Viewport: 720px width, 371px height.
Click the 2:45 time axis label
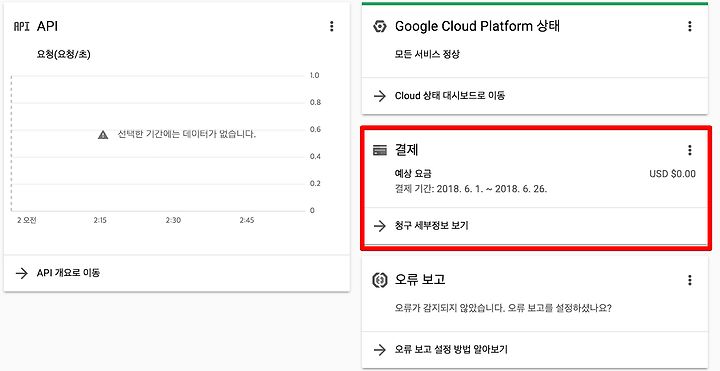click(x=247, y=220)
